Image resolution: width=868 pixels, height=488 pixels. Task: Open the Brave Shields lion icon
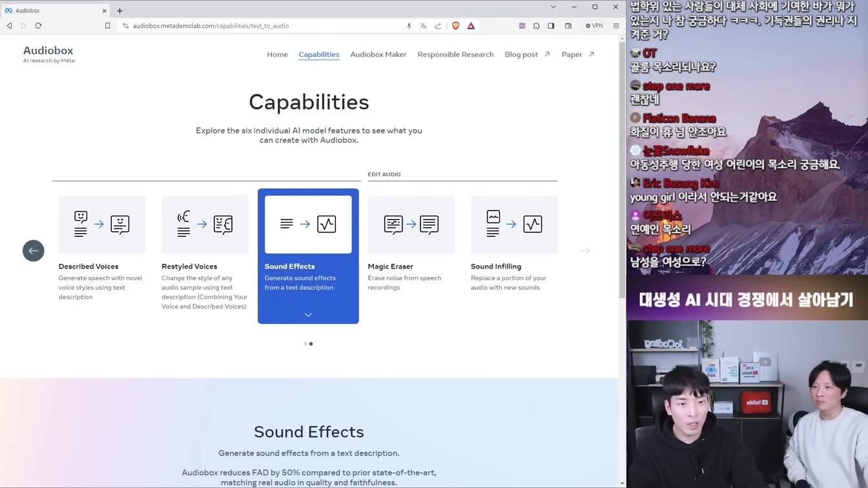[x=456, y=26]
